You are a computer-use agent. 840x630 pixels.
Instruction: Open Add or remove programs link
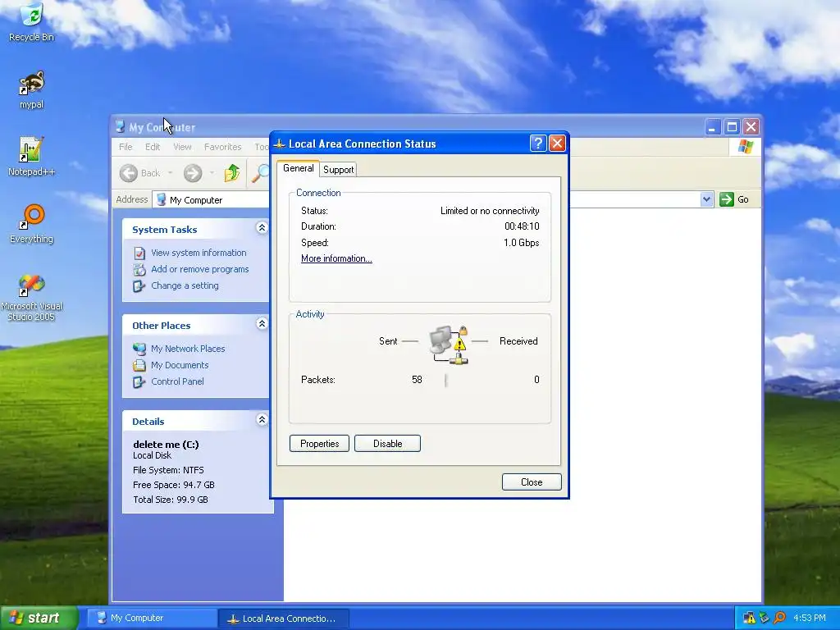(x=200, y=269)
